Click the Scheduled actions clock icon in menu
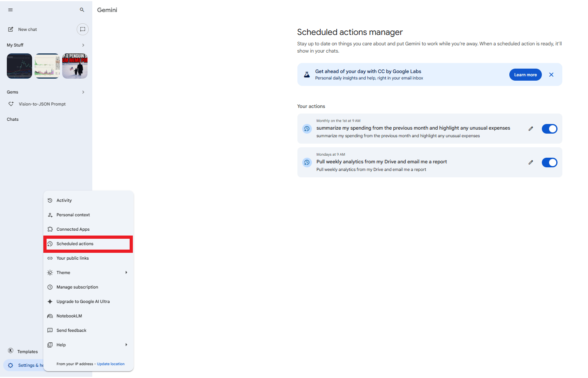 [x=50, y=244]
